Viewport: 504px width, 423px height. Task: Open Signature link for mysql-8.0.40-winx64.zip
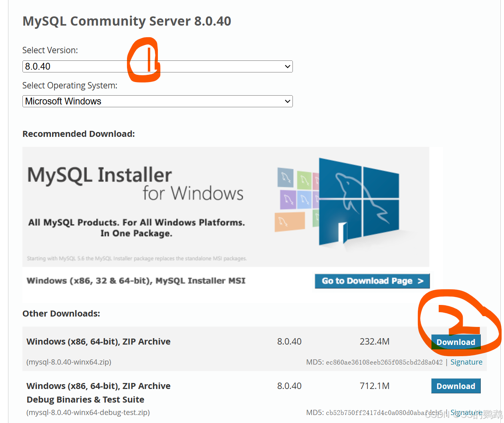pos(466,362)
